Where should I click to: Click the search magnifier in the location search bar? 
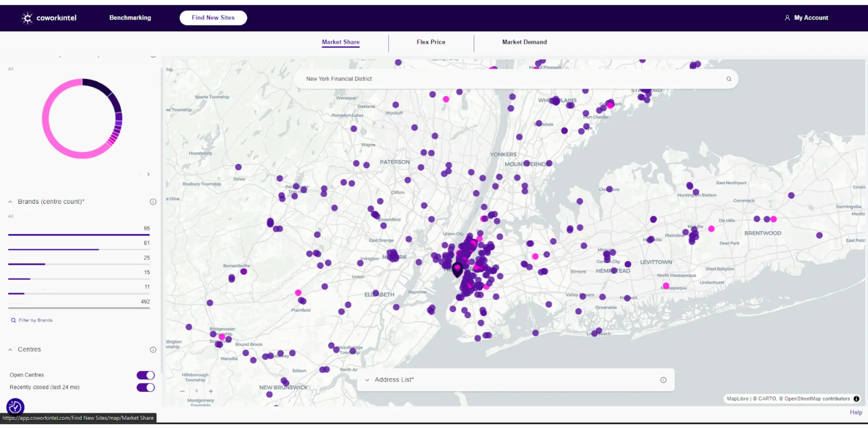729,79
